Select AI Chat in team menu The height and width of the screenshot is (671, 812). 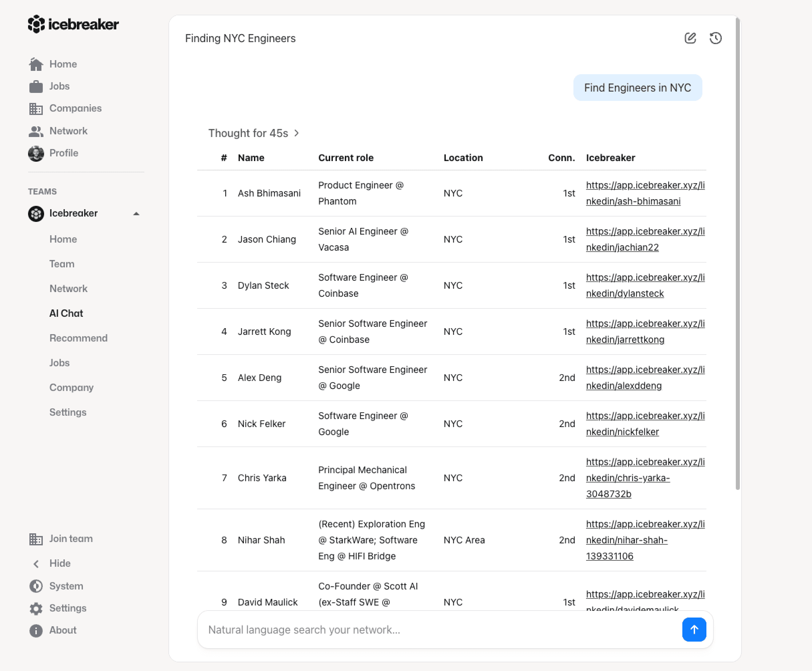(66, 313)
